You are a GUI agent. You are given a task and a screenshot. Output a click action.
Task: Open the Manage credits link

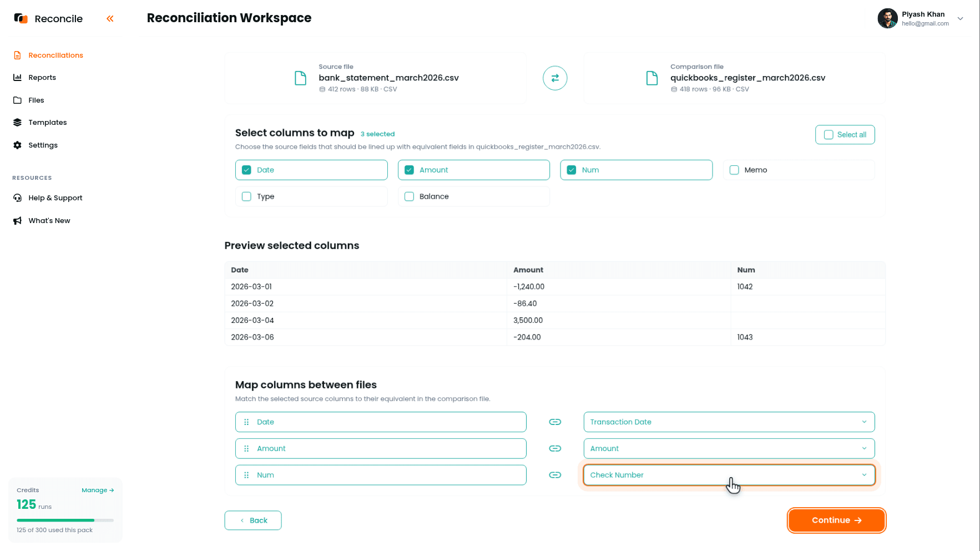pos(98,491)
